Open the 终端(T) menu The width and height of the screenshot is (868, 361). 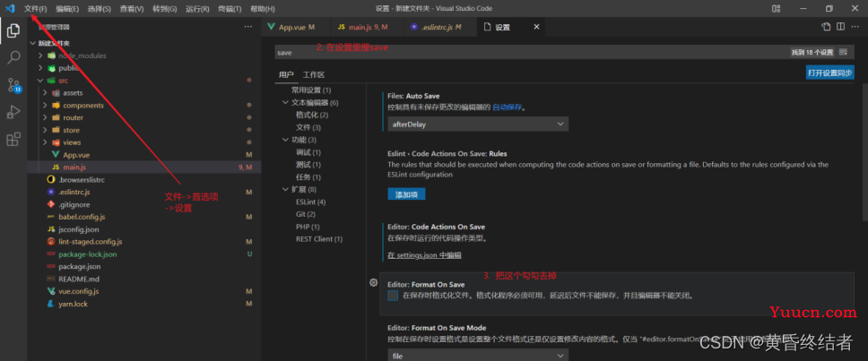tap(230, 9)
